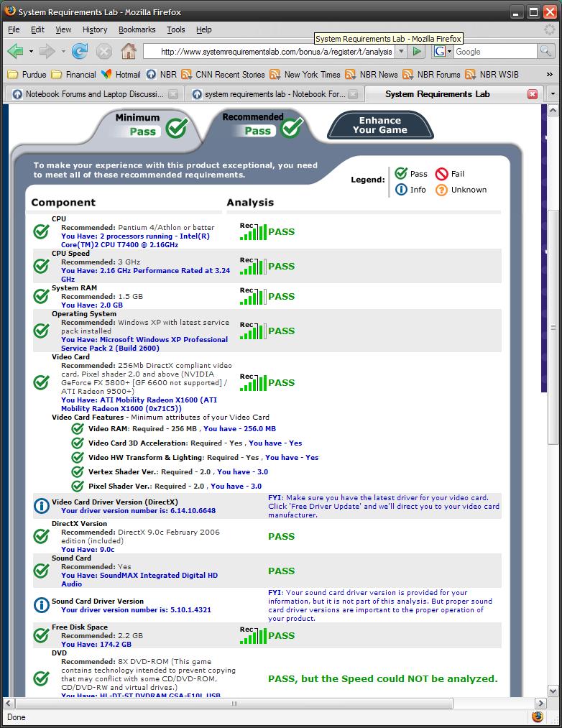Click the Info icon in the legend

tap(401, 190)
